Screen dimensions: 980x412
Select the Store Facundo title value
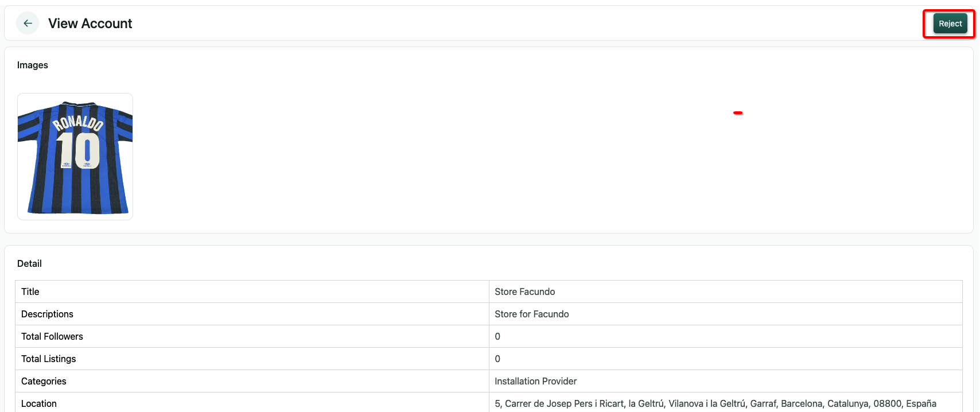point(524,291)
